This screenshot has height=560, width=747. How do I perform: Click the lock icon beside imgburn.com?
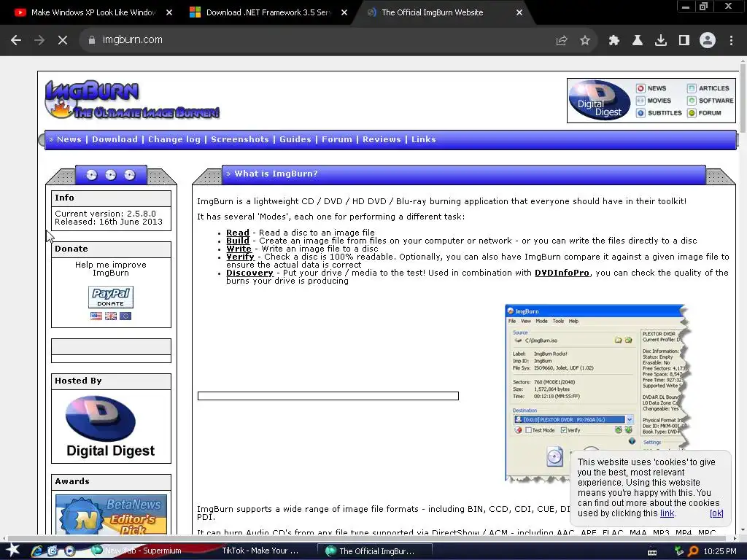(92, 40)
